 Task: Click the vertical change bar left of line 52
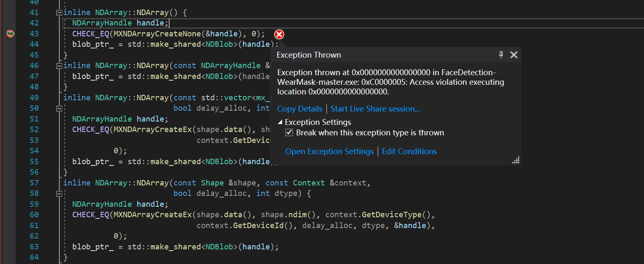click(59, 129)
